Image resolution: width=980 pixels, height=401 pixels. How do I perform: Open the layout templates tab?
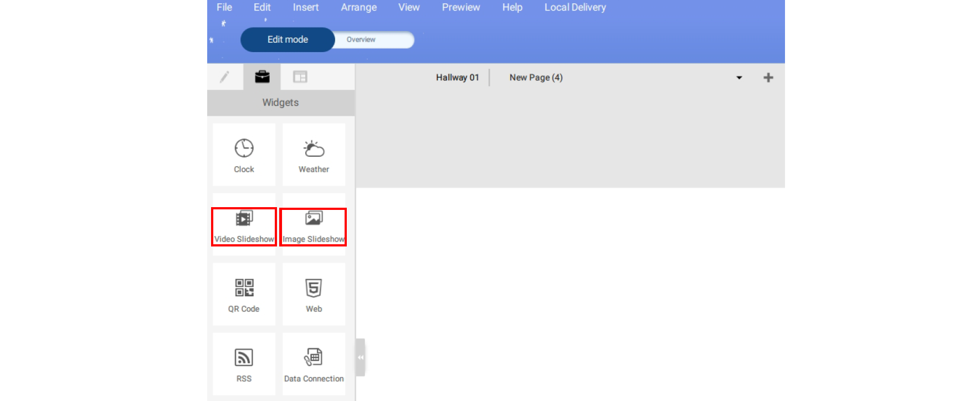(300, 77)
